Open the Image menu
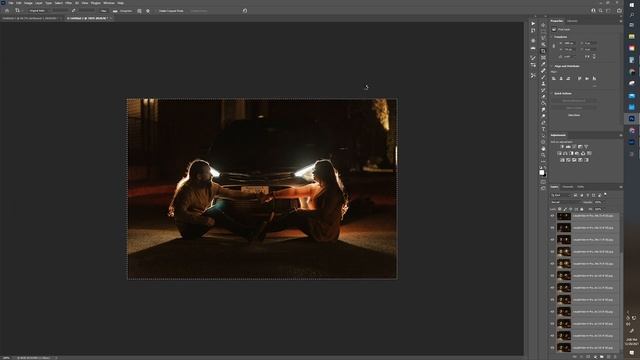This screenshot has height=360, width=640. 28,3
